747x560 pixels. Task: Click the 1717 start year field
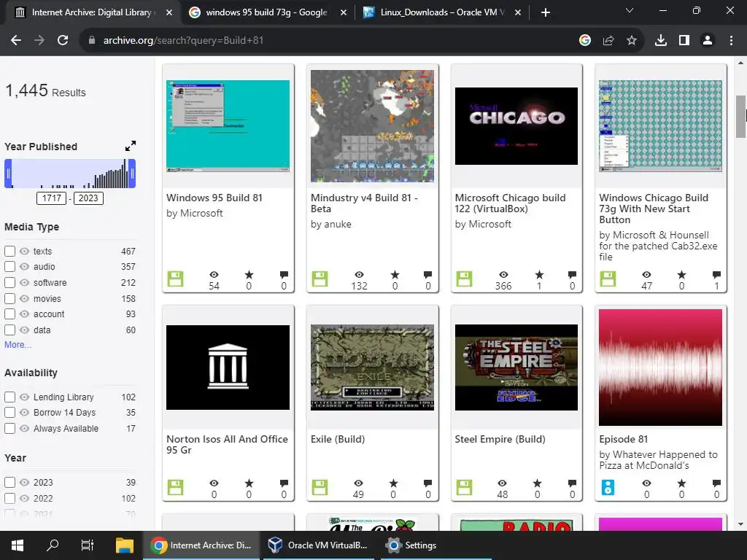click(52, 198)
